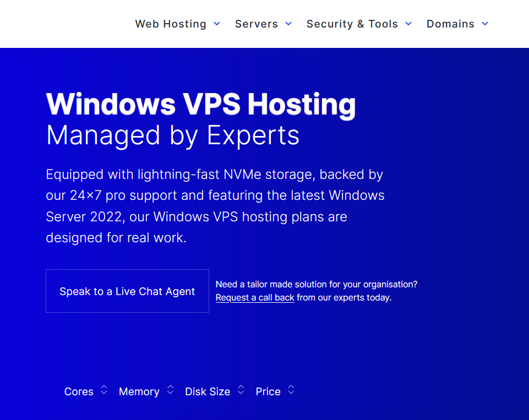Click the sort arrows icon beside Price
The height and width of the screenshot is (420, 529).
pyautogui.click(x=291, y=390)
